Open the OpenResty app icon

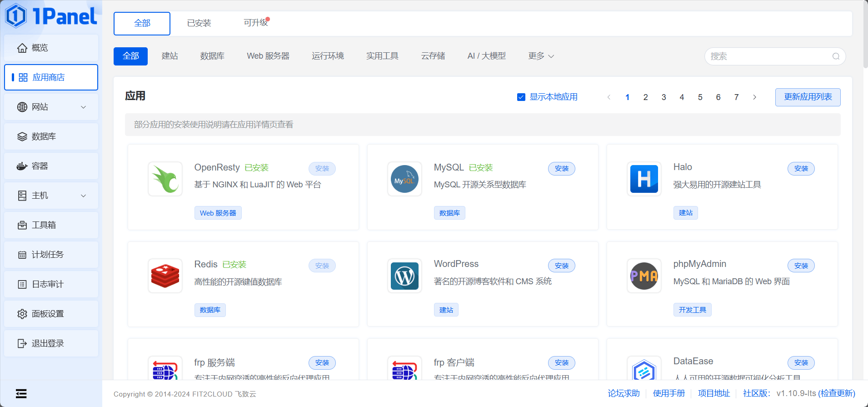(x=165, y=179)
